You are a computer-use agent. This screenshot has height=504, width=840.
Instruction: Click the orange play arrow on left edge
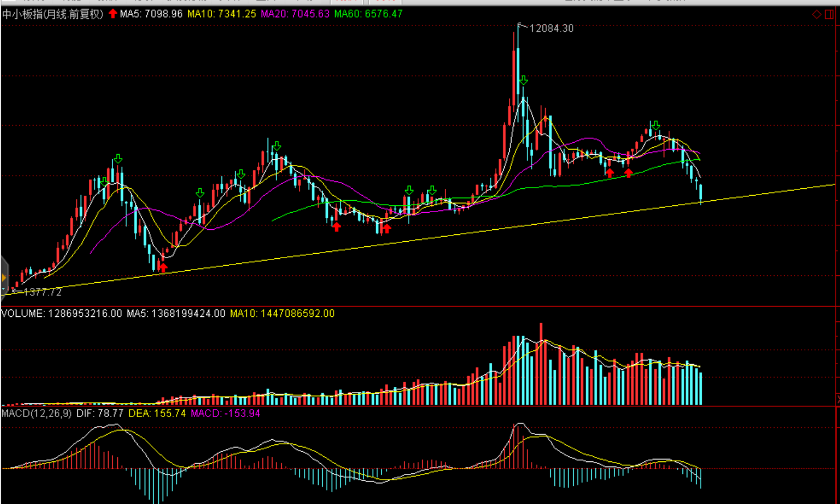(x=3, y=278)
